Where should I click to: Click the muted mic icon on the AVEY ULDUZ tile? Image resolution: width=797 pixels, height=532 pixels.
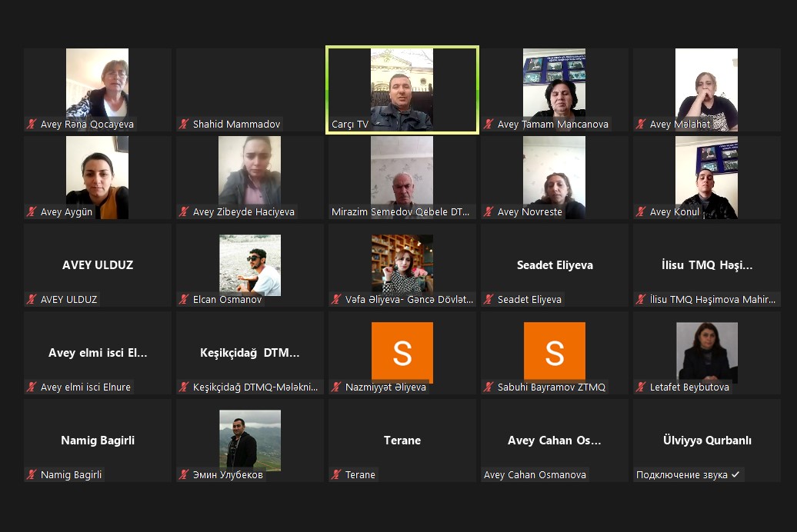[x=32, y=299]
